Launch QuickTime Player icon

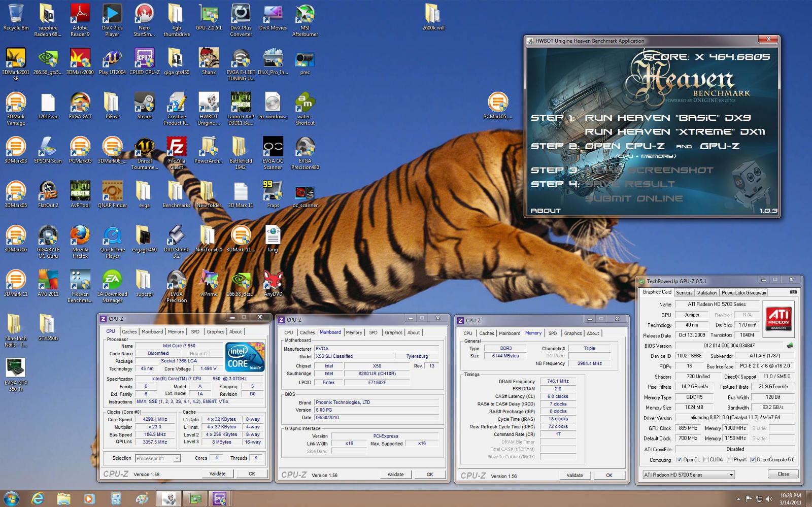click(x=112, y=242)
